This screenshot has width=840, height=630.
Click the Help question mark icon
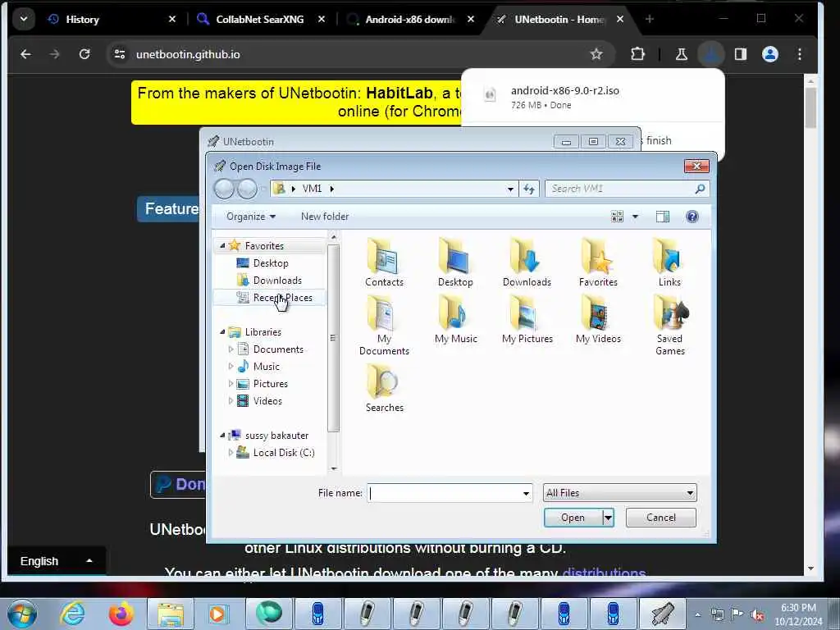[x=692, y=217]
